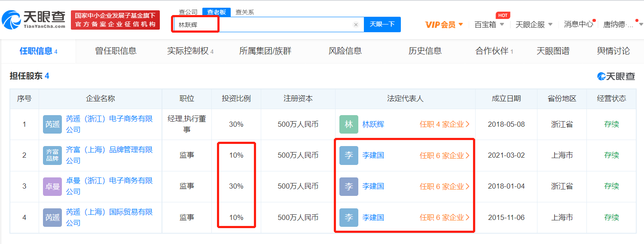Expand 任职 6 家企业 in row 4
Viewport: 644px width, 244px height.
coord(445,217)
